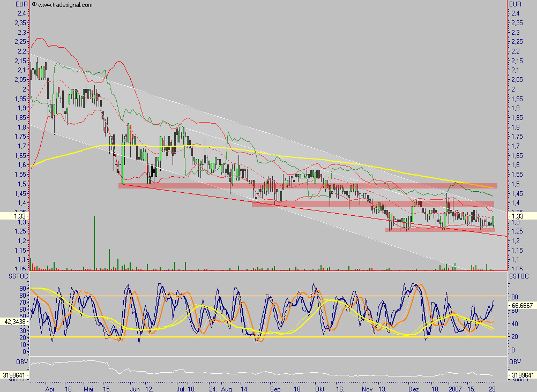Select the Apr marker on time axis
The width and height of the screenshot is (537, 392).
(x=50, y=387)
